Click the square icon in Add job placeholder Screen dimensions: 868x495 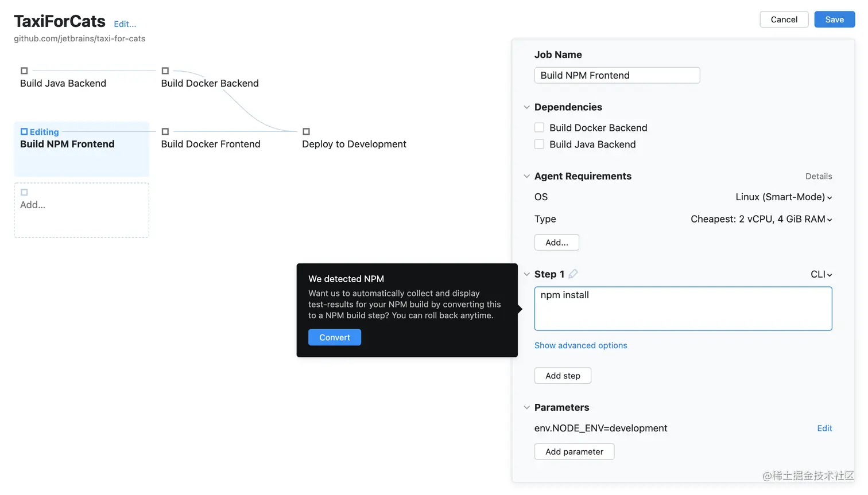point(24,193)
